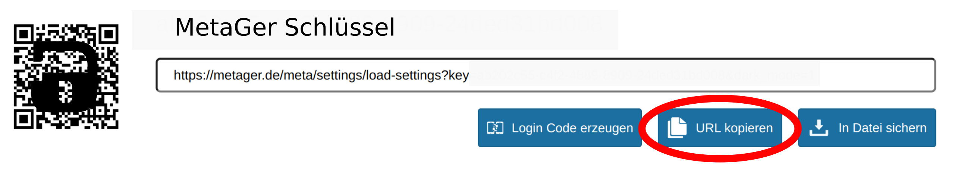The height and width of the screenshot is (179, 980).
Task: Click the open padlock icon on QR code
Action: [63, 76]
